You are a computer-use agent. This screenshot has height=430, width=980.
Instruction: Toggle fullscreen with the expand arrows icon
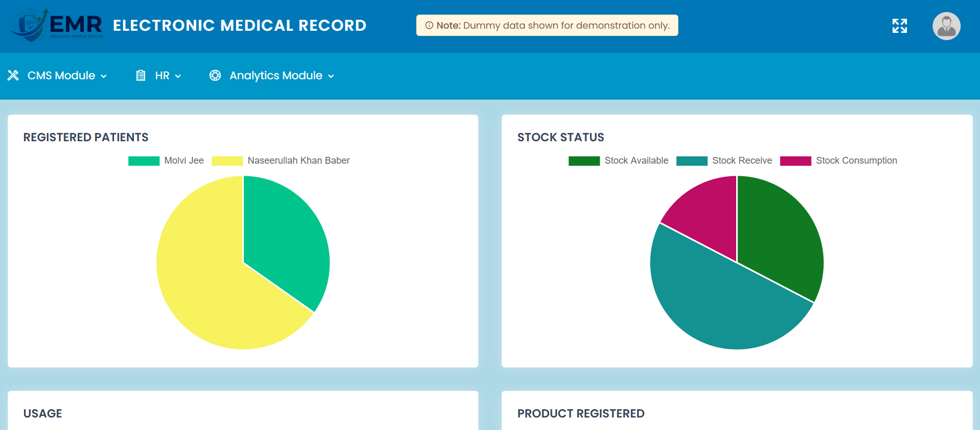[x=899, y=26]
